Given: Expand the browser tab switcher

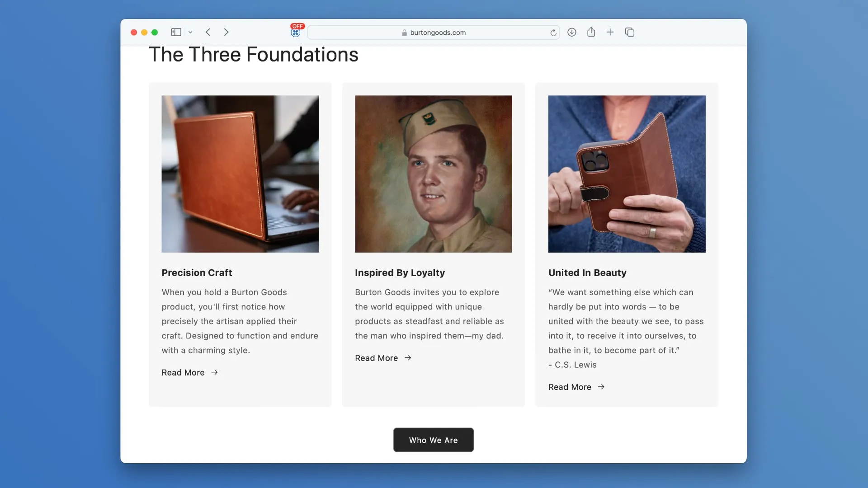Looking at the screenshot, I should point(630,32).
